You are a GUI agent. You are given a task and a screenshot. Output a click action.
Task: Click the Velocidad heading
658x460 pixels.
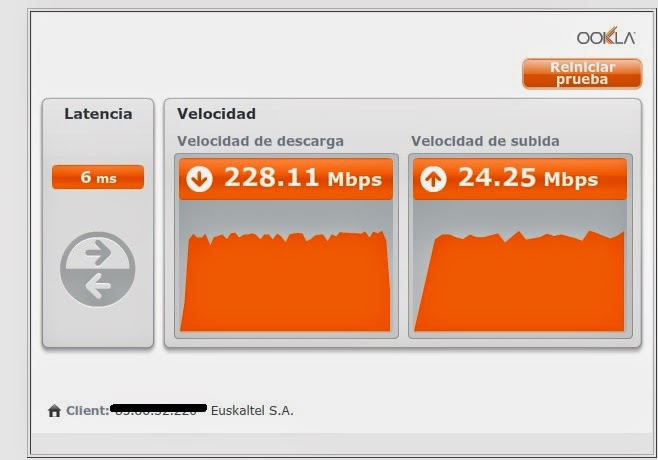click(x=216, y=114)
